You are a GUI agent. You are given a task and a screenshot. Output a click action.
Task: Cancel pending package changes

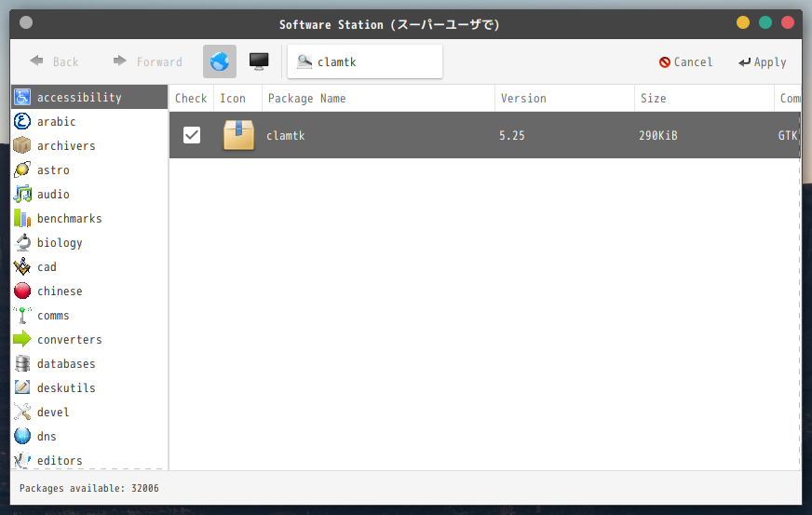685,62
